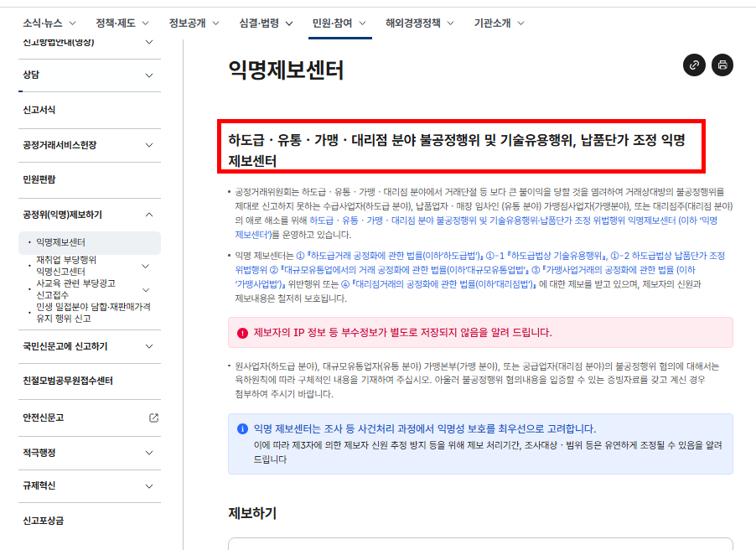756x550 pixels.
Task: Expand 사교육 관련 부당광고 신고접수 chevron
Action: pyautogui.click(x=146, y=290)
